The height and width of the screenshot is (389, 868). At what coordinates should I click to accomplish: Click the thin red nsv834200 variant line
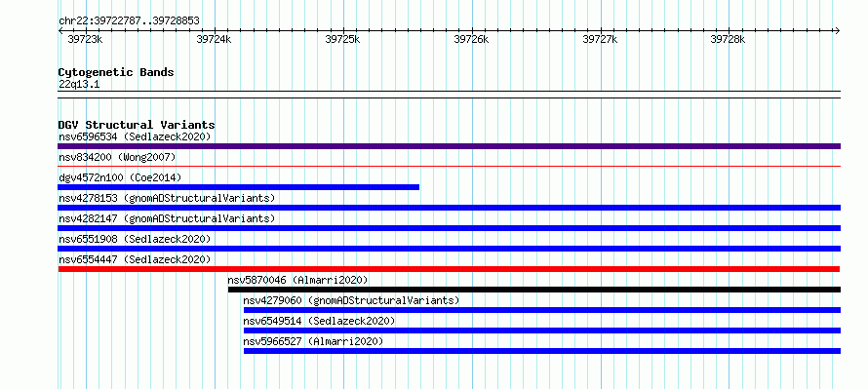pos(449,166)
